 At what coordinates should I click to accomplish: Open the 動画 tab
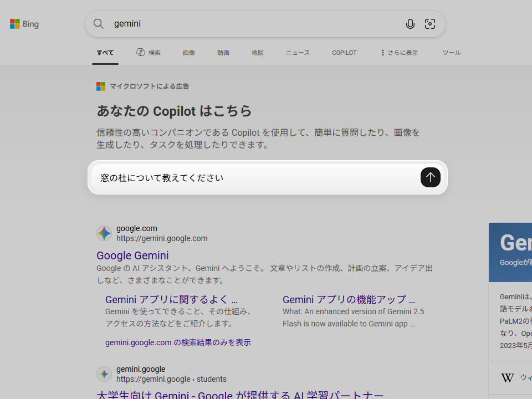click(223, 53)
